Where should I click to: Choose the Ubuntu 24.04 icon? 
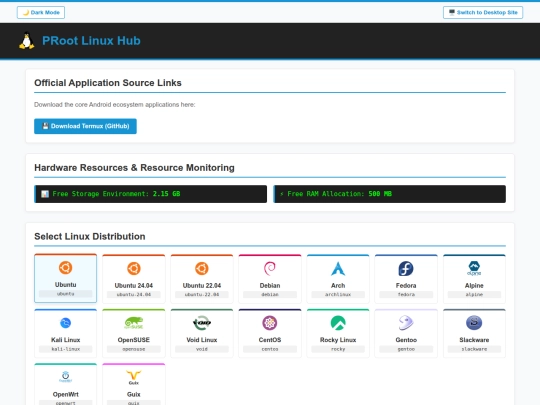134,269
